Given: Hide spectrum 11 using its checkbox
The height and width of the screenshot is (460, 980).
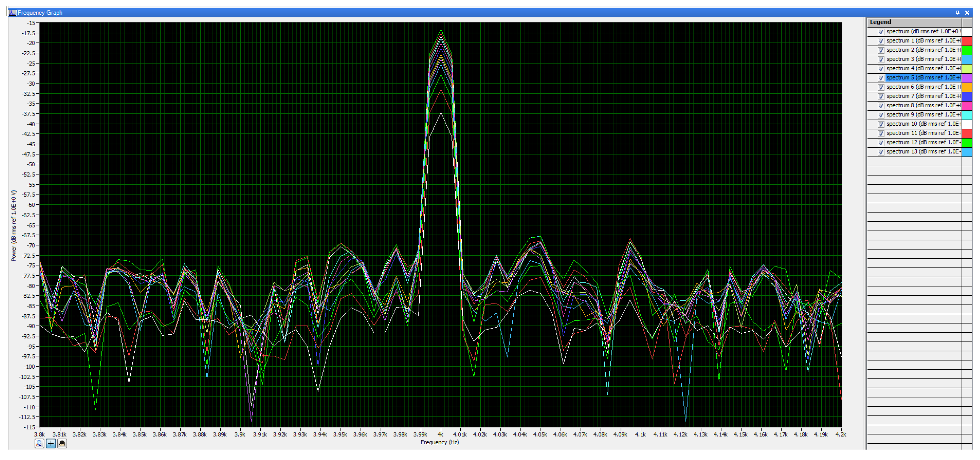Looking at the screenshot, I should [x=881, y=133].
